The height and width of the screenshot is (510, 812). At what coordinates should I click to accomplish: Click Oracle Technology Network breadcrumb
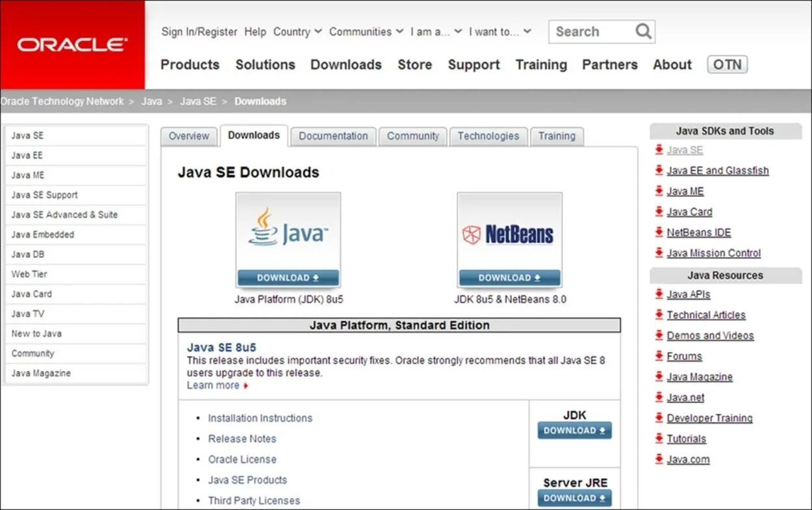[62, 101]
